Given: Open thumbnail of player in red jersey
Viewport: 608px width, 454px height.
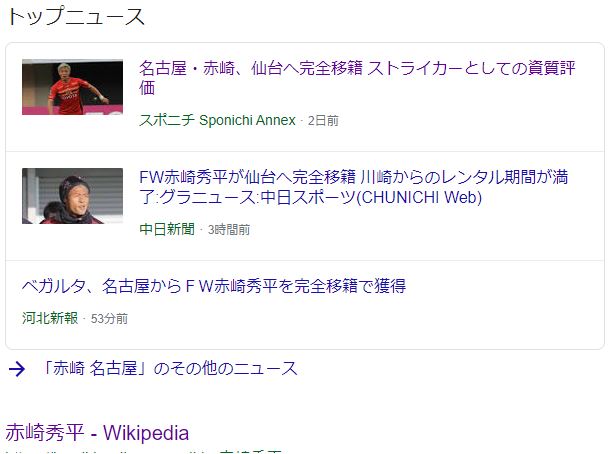Looking at the screenshot, I should (x=73, y=87).
